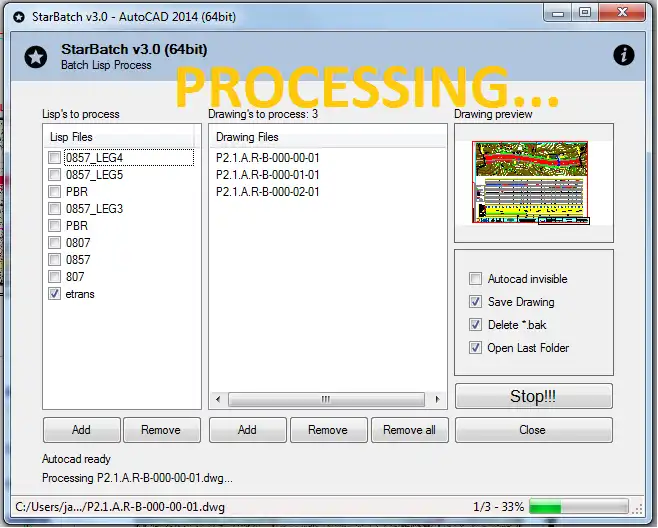Viewport: 658px width, 528px height.
Task: Click the Processing P2.1.A.R-B-000-00-01.dwg message
Action: coord(137,478)
